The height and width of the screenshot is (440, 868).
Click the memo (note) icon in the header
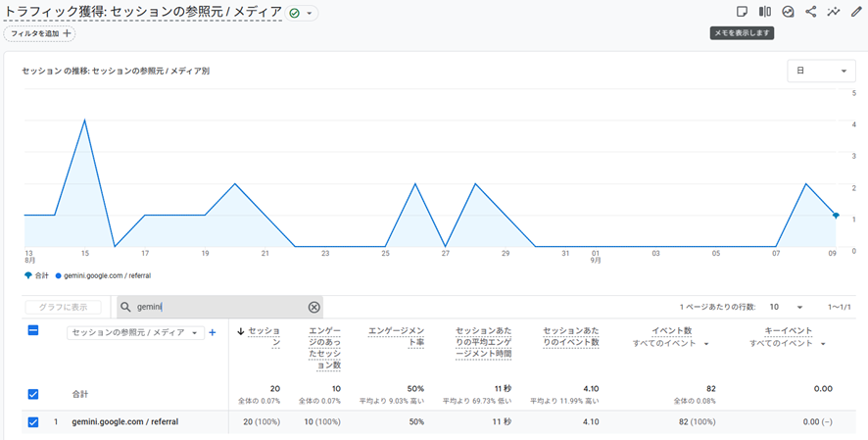point(742,13)
